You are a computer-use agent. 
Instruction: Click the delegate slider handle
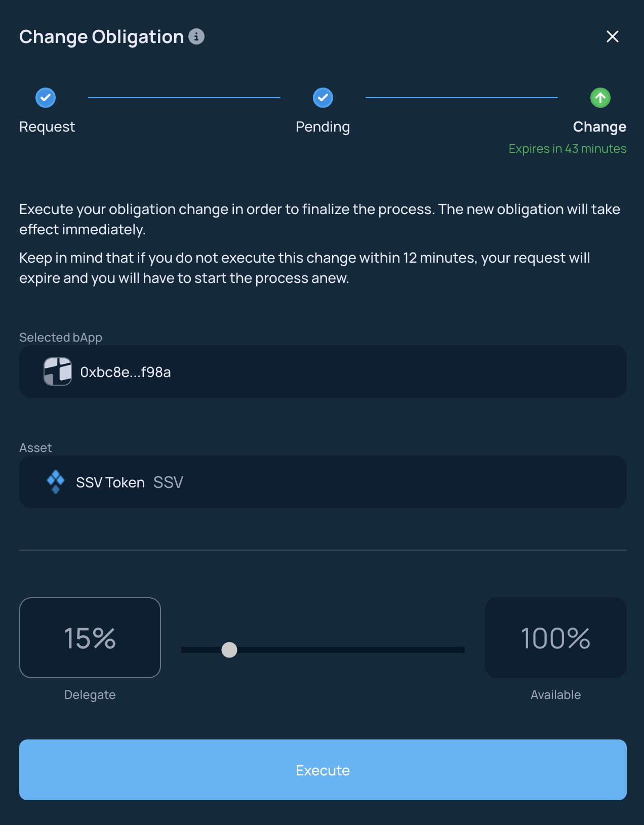(229, 650)
